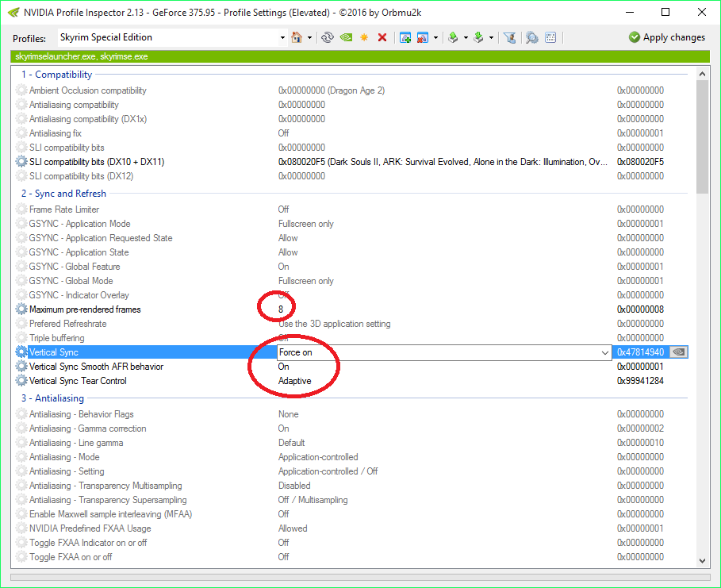Screen dimensions: 721x588
Task: Click gear icon for Vertical Sync Smooth AFR behavior
Action: click(21, 367)
